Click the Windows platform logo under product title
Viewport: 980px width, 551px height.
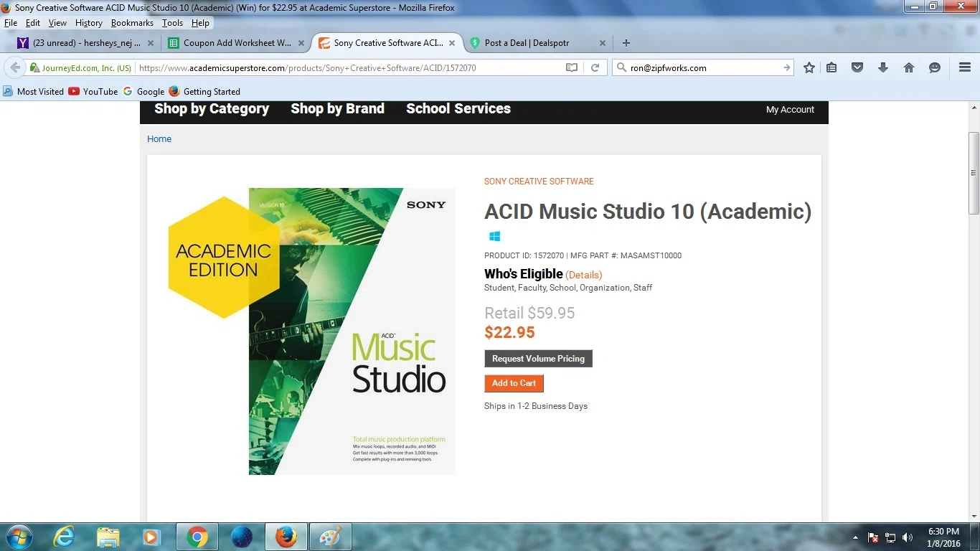[494, 236]
